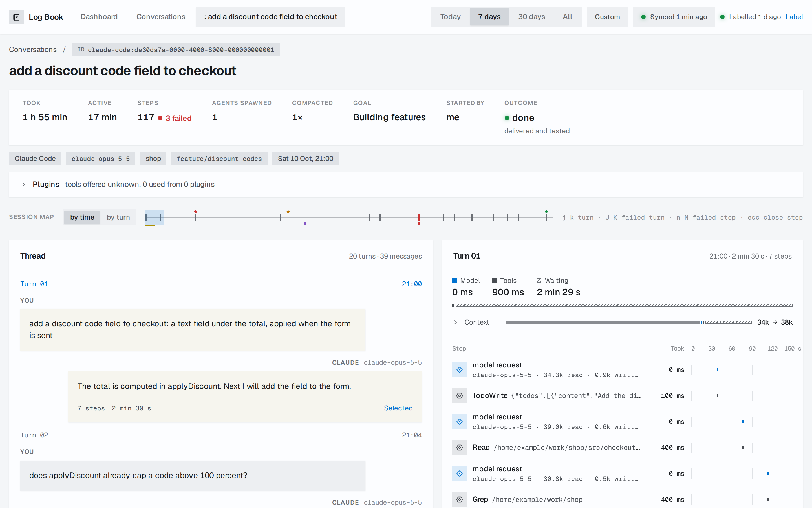Open Turn 01 heading in thread
Image resolution: width=812 pixels, height=508 pixels.
pyautogui.click(x=34, y=284)
